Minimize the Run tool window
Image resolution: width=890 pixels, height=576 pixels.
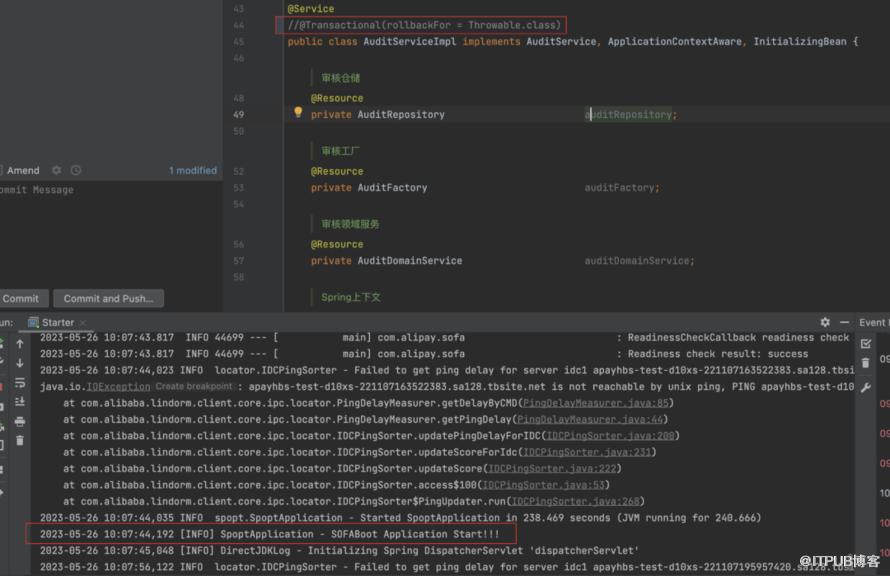845,322
